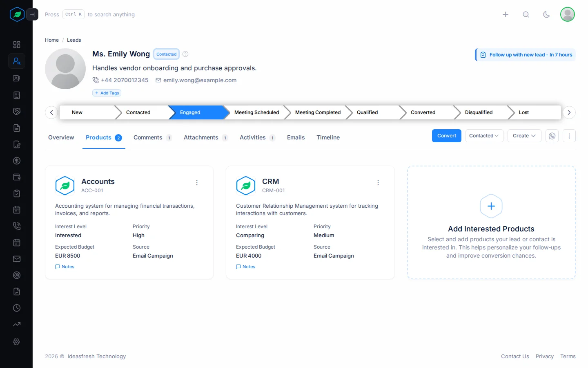Screen dimensions: 588x368
Task: Open the Attachments tab
Action: tap(206, 137)
